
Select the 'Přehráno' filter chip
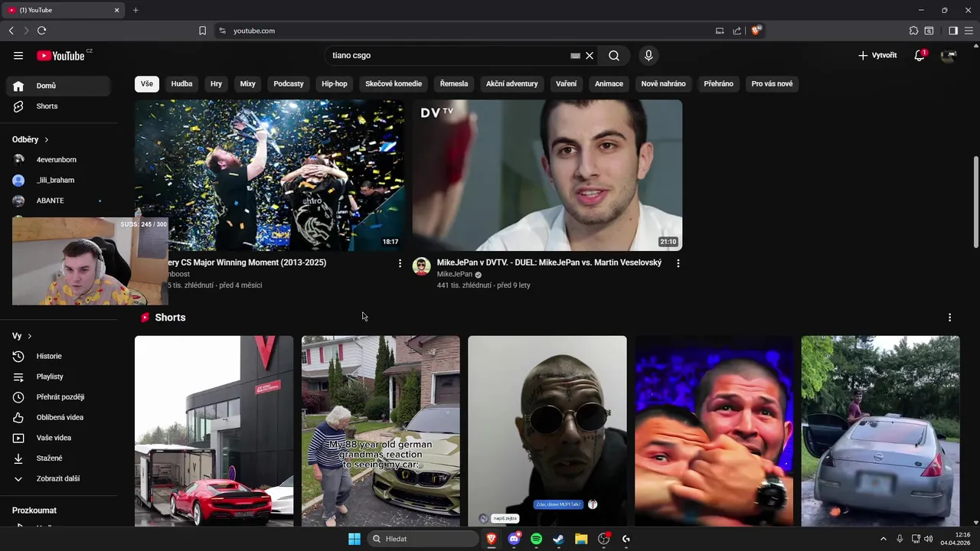point(718,83)
